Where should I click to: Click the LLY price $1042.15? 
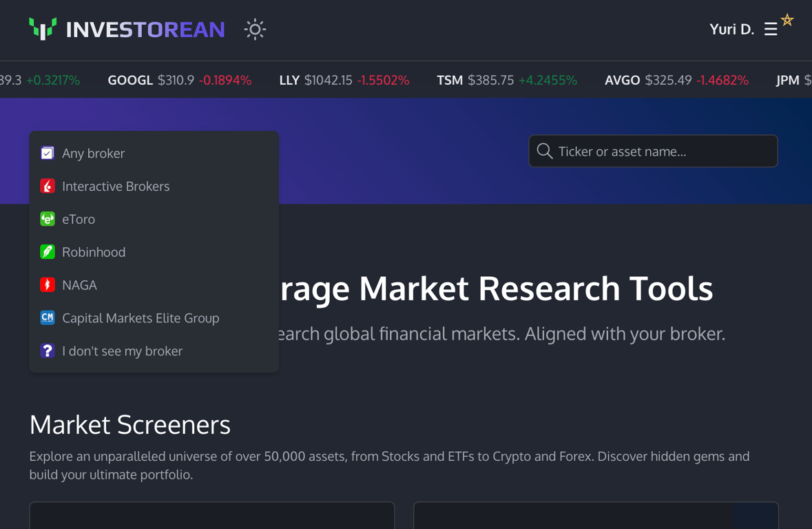click(x=329, y=81)
